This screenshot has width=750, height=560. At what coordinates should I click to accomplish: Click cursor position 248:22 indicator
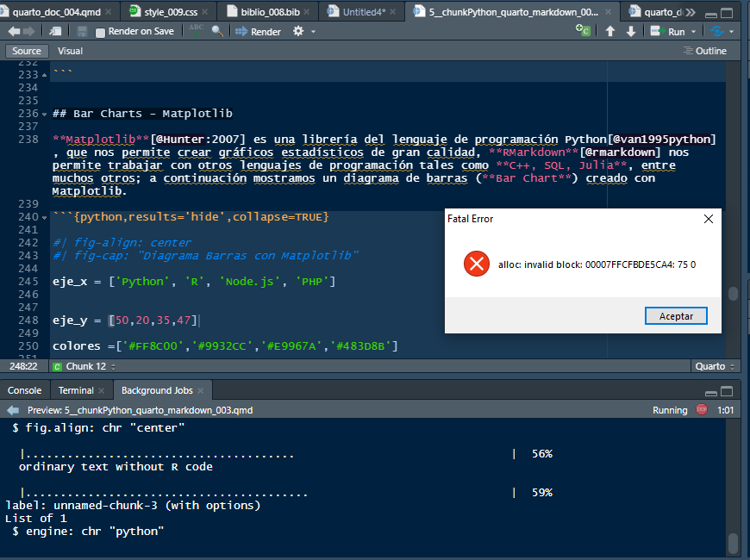click(x=23, y=366)
